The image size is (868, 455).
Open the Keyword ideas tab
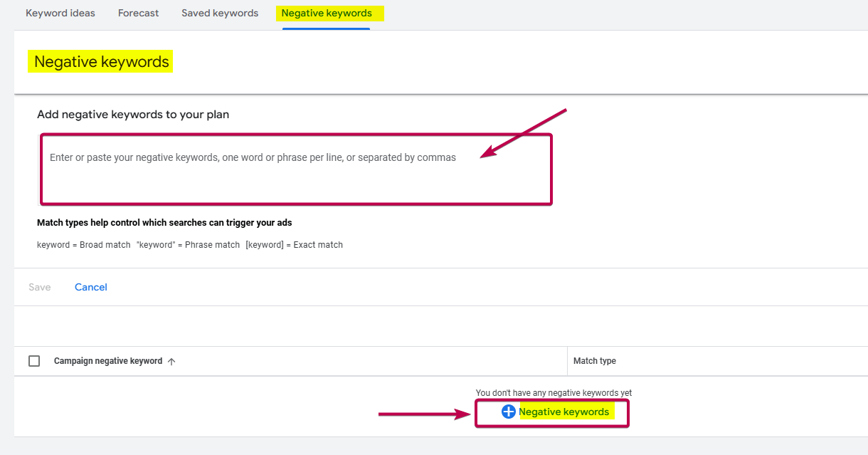pos(60,13)
